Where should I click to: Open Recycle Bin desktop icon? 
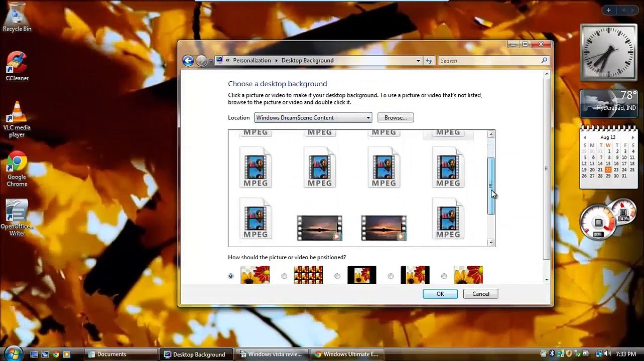[x=17, y=18]
